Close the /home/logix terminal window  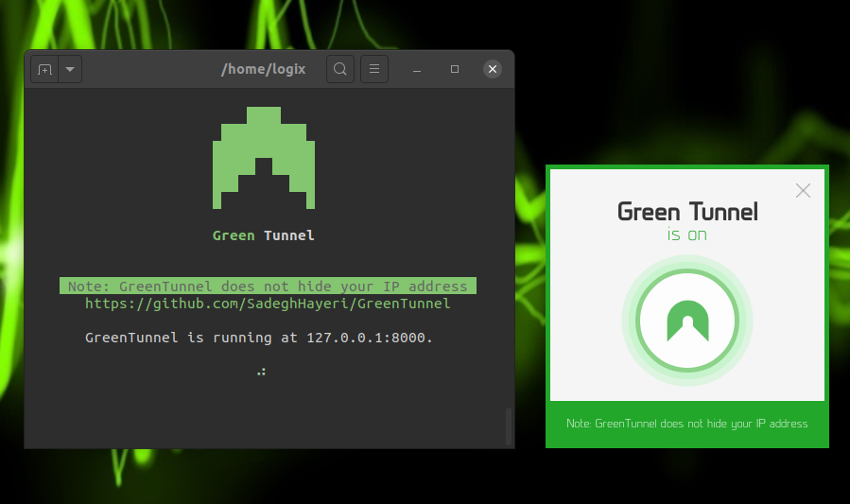pyautogui.click(x=492, y=69)
